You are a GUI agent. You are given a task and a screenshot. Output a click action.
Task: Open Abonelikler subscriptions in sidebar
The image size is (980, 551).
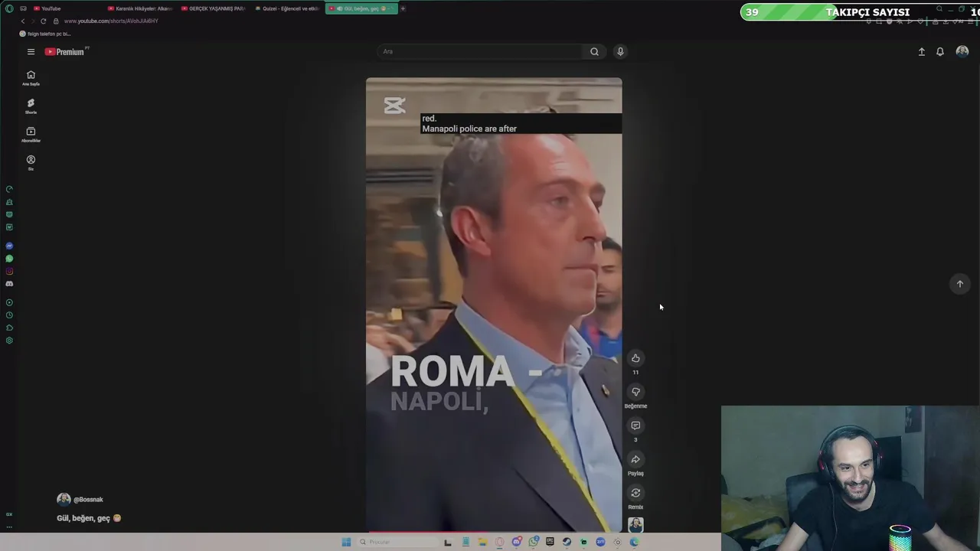[31, 135]
